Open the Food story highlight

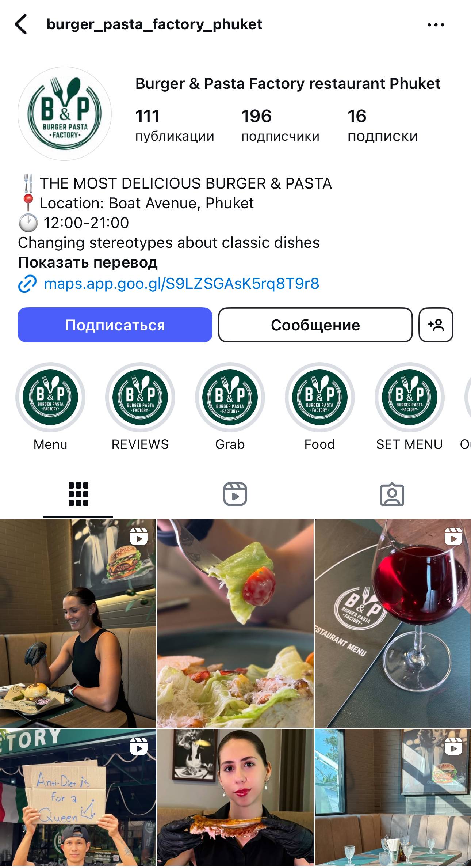[x=320, y=397]
